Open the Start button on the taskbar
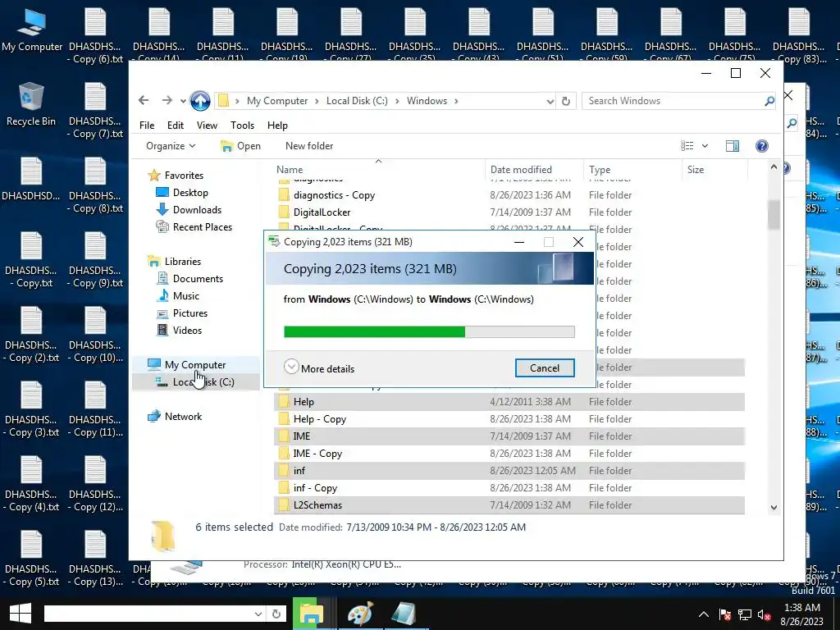840x630 pixels. [21, 614]
